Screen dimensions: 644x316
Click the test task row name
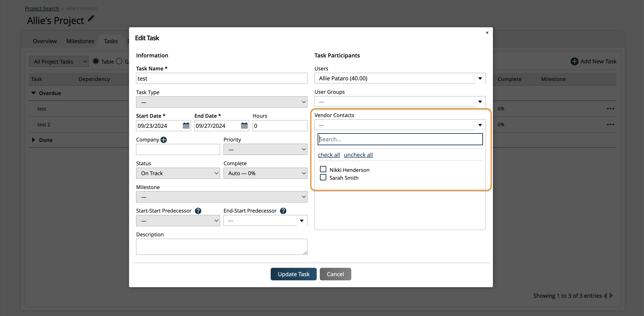click(x=42, y=109)
